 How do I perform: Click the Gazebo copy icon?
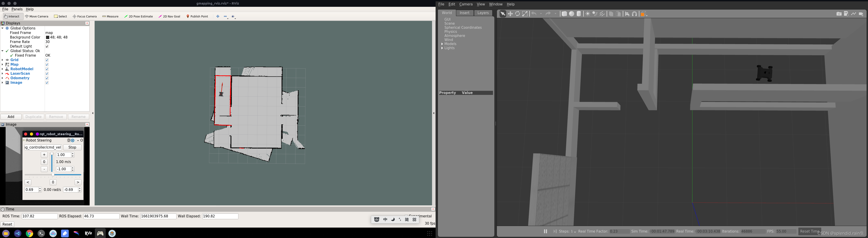coord(611,14)
